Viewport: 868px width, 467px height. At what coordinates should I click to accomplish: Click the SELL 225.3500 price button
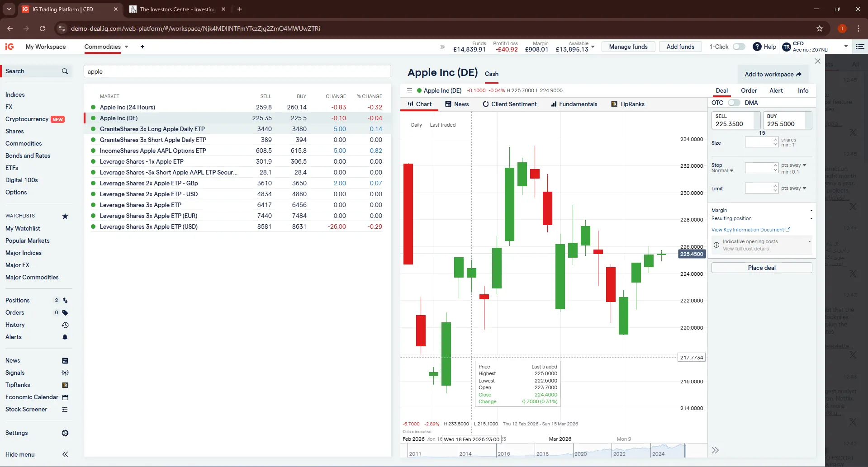[735, 120]
